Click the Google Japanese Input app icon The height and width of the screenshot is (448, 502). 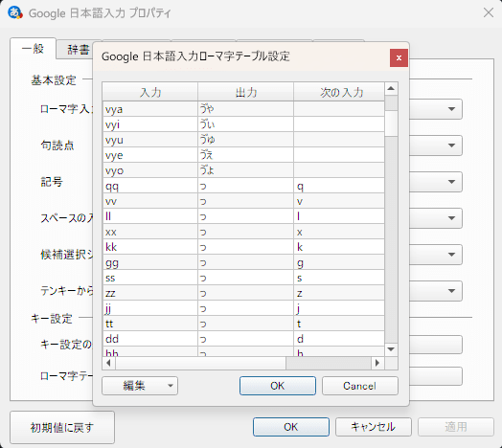(15, 12)
